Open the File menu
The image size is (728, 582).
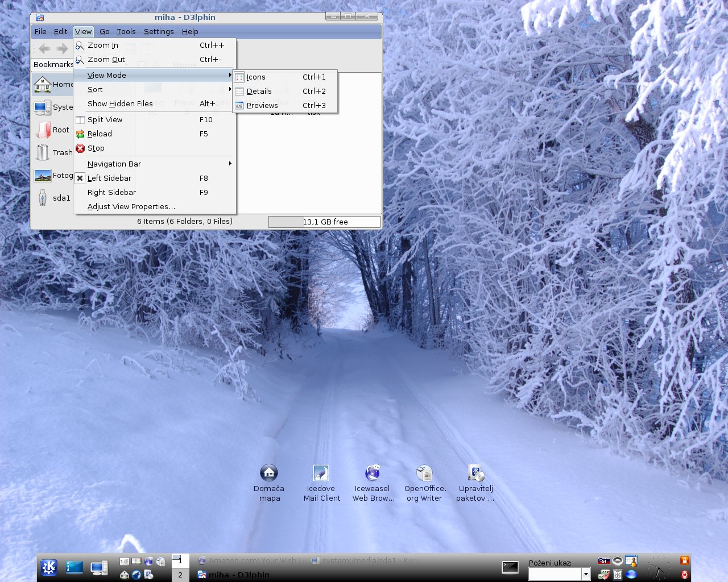[x=40, y=32]
